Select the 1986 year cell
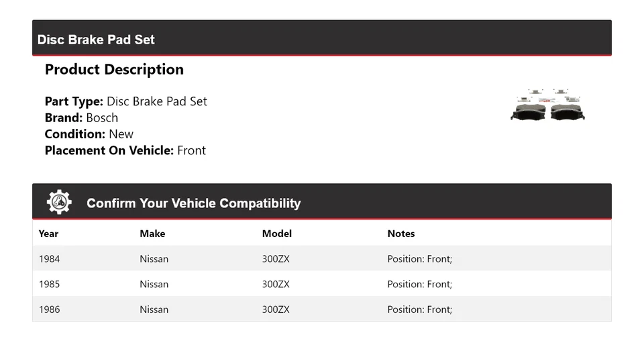 coord(49,309)
